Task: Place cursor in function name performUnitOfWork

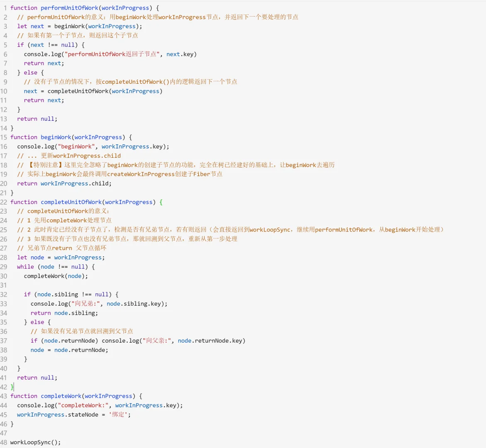Action: pos(70,7)
